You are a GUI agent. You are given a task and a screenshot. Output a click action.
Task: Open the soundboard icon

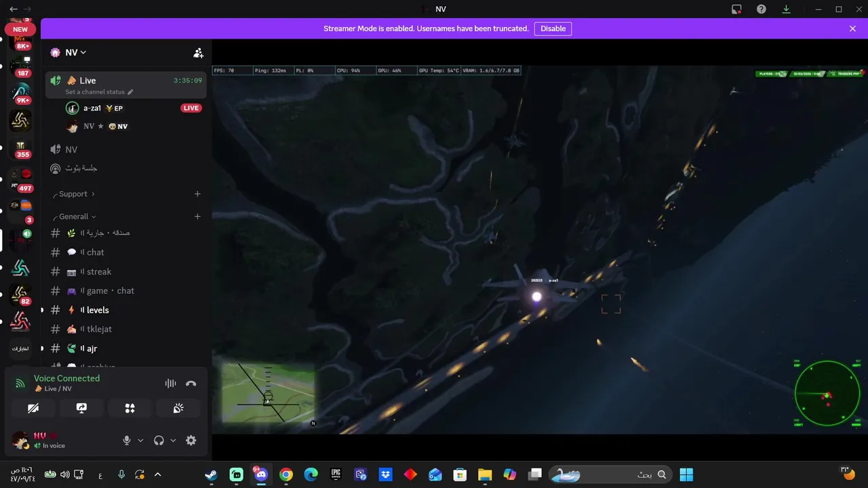pyautogui.click(x=178, y=408)
